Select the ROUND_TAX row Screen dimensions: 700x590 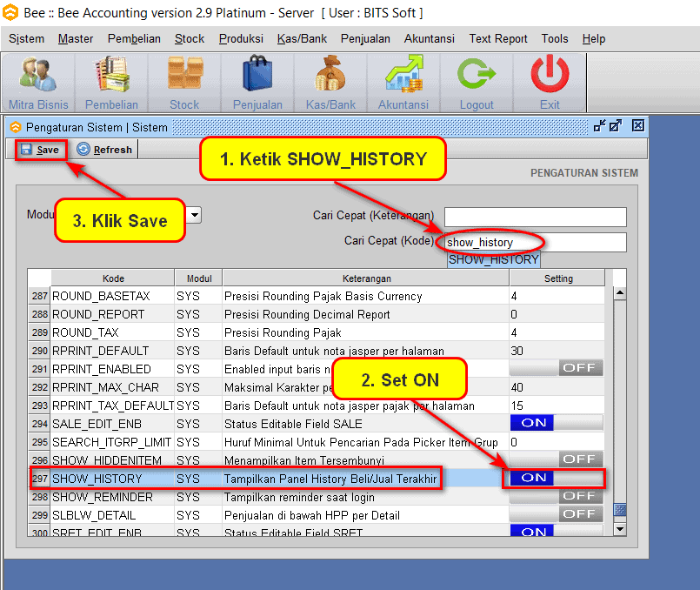tap(317, 332)
